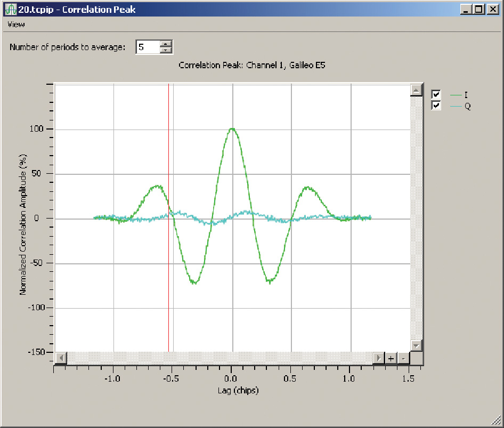Uncheck the Q trace checkbox
This screenshot has height=428, width=504.
pos(436,106)
